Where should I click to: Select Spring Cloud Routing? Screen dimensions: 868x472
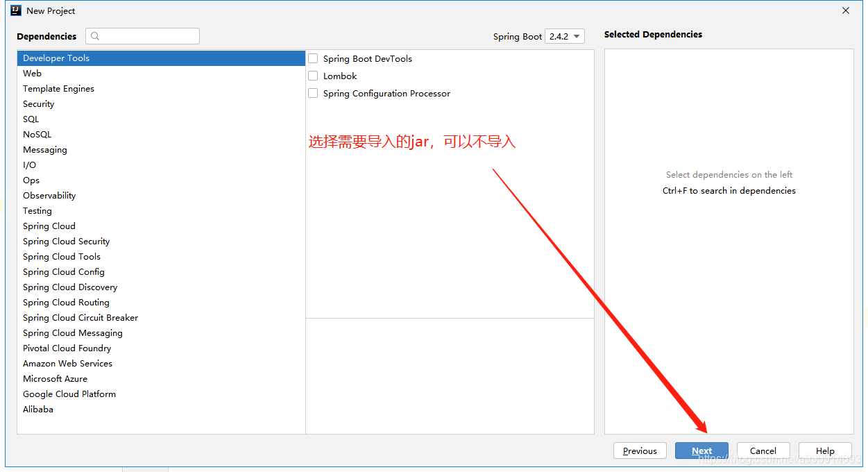[161, 303]
